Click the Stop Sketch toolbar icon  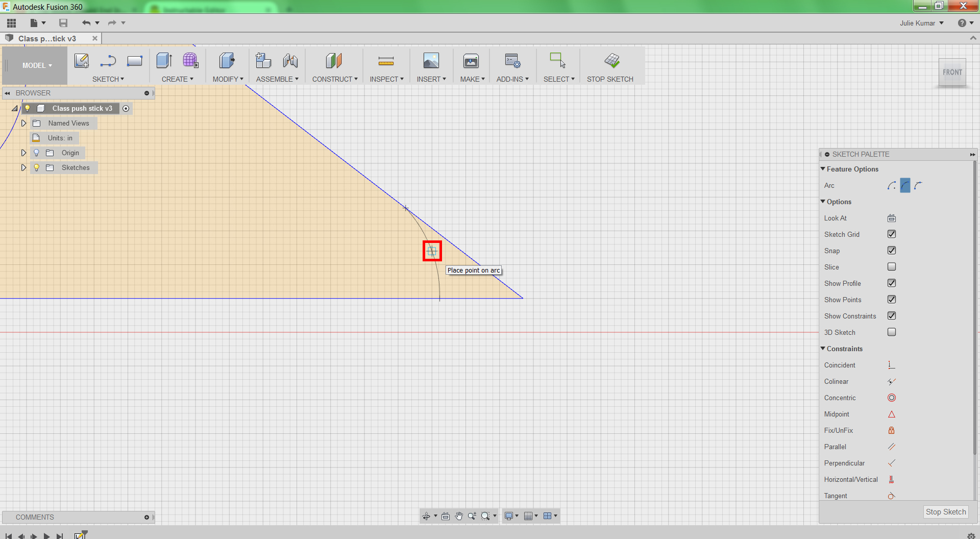tap(611, 61)
